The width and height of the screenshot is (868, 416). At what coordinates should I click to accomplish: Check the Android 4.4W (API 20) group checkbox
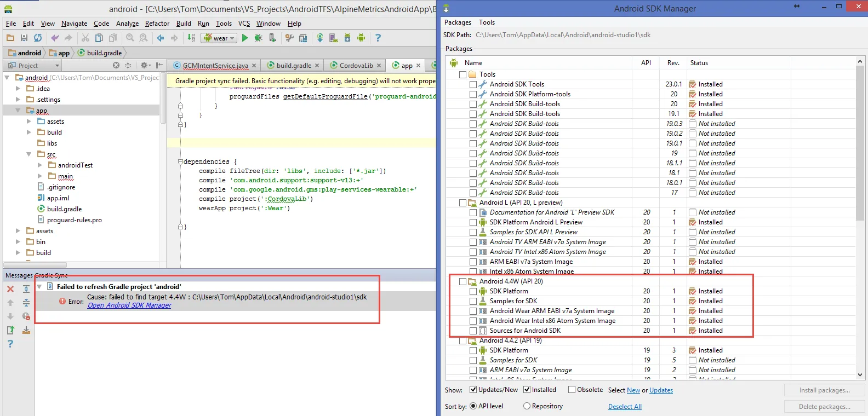[x=462, y=281]
